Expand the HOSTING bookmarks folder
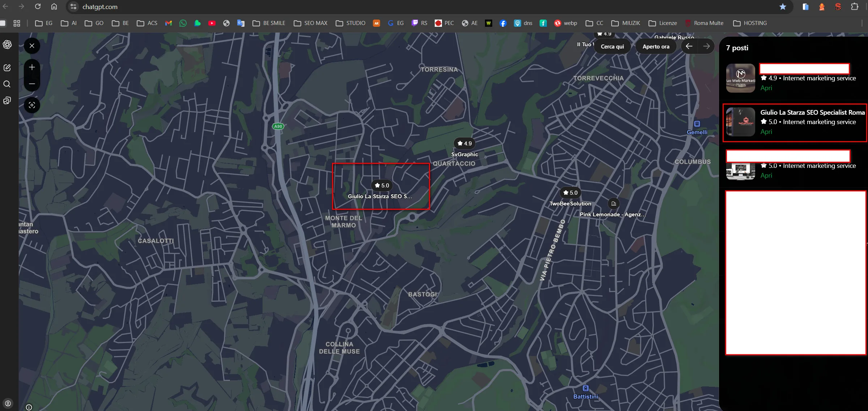 point(750,23)
